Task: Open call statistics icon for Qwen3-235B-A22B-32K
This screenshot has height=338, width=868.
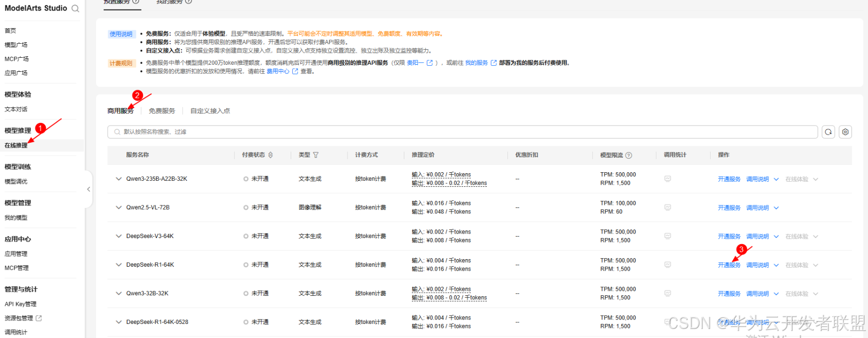Action: pos(668,179)
